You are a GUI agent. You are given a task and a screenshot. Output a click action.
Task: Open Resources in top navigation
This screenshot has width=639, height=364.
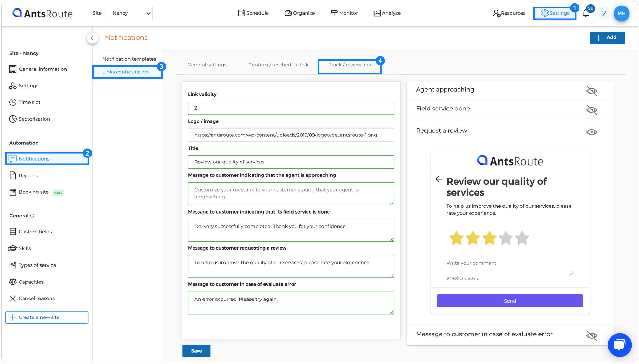509,13
